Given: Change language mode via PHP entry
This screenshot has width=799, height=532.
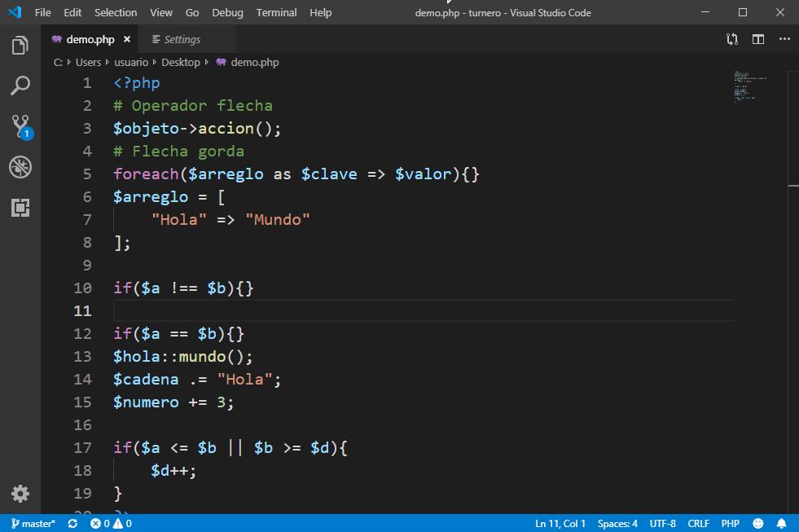Looking at the screenshot, I should click(x=730, y=523).
